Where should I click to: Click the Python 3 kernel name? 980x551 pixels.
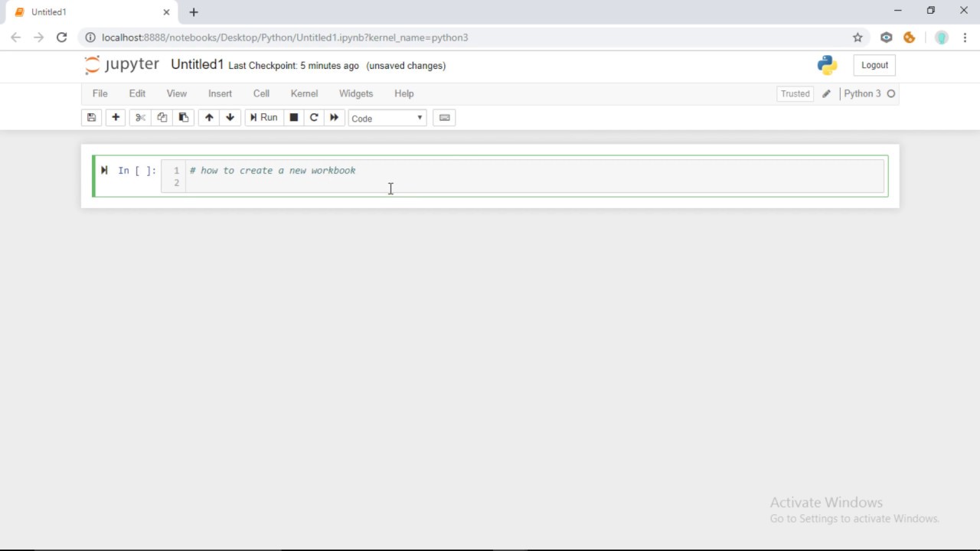click(x=862, y=93)
